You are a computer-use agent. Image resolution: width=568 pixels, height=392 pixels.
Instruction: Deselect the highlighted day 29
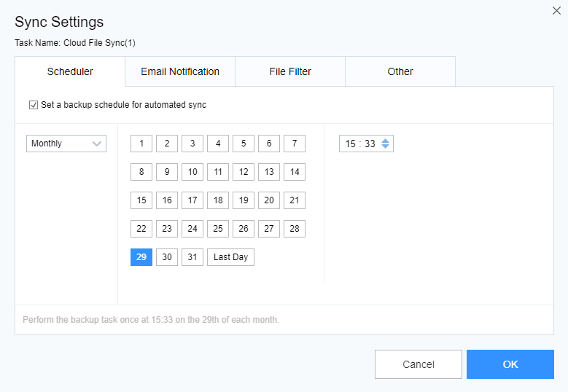click(x=141, y=257)
